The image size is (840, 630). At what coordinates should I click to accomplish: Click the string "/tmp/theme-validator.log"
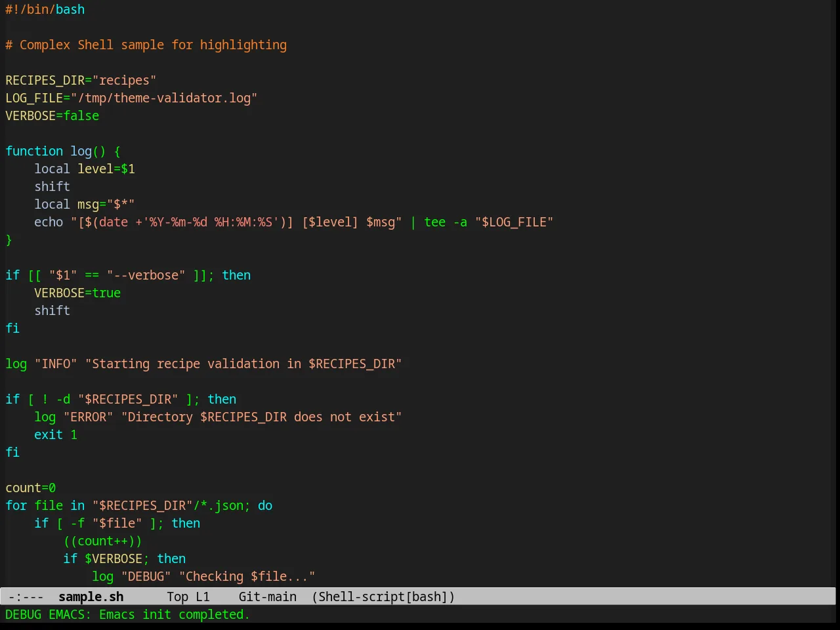tap(164, 98)
